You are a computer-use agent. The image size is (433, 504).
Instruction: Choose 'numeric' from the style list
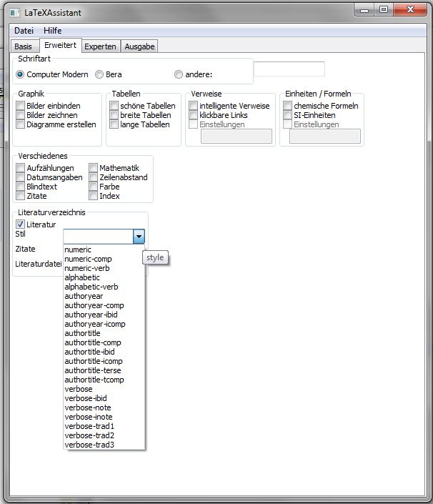click(x=104, y=249)
